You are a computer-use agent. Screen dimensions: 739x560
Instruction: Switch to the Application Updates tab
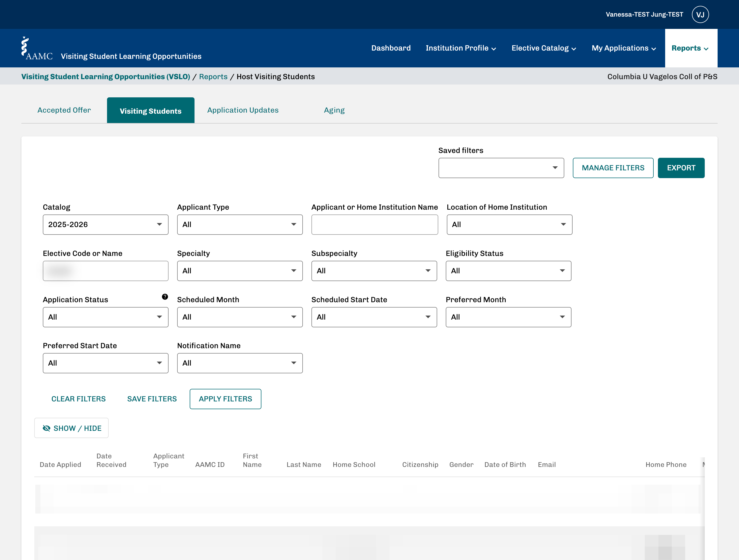243,110
